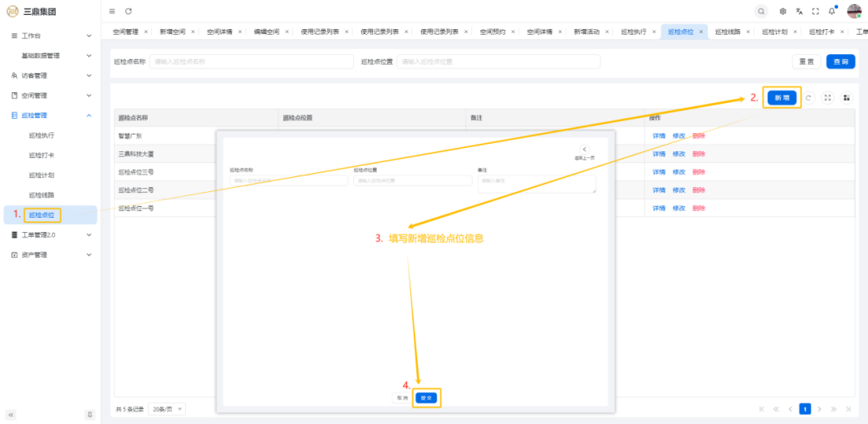Open column layout grid icon above table
The height and width of the screenshot is (424, 868).
coord(846,98)
